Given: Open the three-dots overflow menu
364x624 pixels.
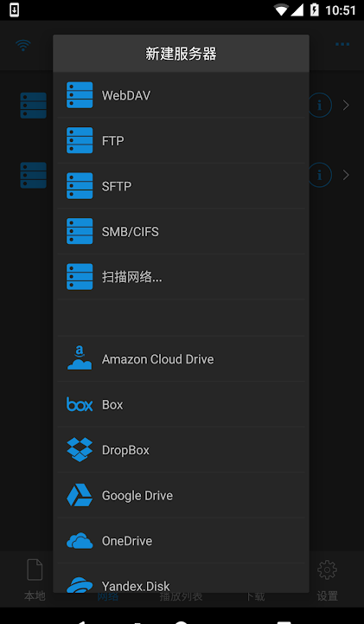Looking at the screenshot, I should tap(342, 44).
